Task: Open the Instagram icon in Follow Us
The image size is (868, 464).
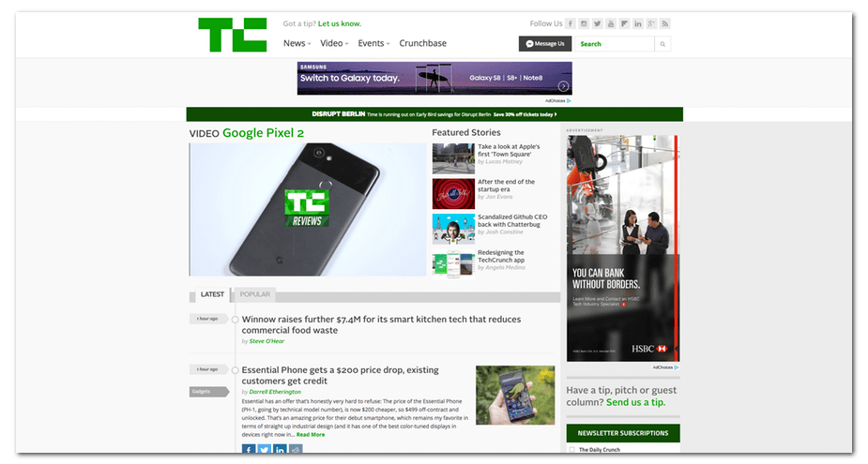Action: pos(584,23)
